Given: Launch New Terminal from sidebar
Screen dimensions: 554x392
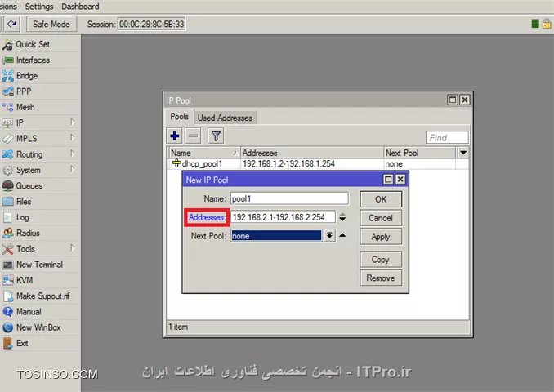Looking at the screenshot, I should click(40, 264).
